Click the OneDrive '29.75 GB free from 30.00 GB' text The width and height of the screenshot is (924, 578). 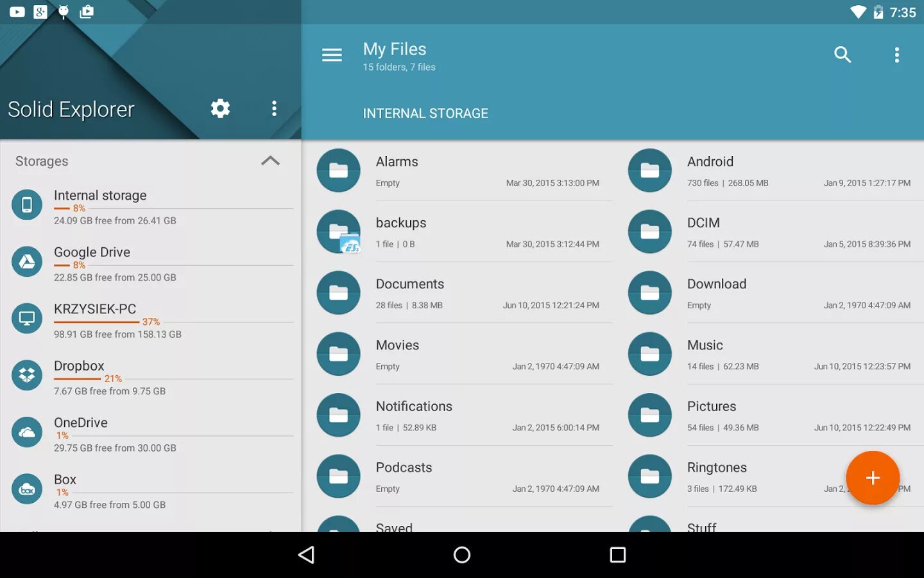point(115,448)
